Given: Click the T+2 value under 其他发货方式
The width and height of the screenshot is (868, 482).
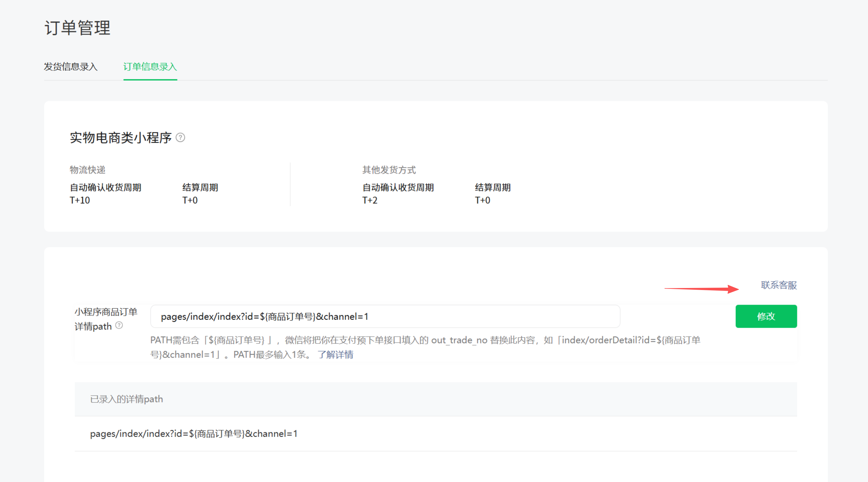Looking at the screenshot, I should tap(370, 200).
